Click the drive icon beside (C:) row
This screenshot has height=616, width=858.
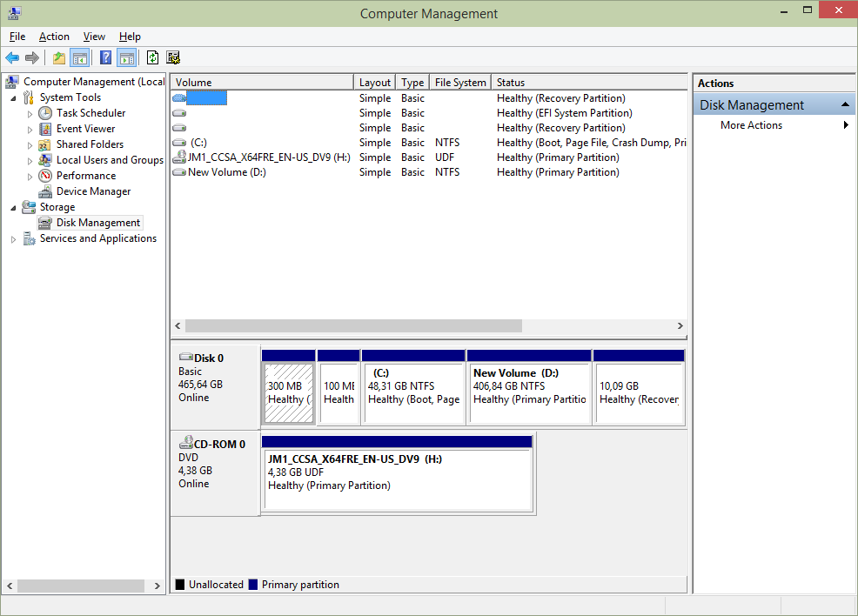point(179,143)
